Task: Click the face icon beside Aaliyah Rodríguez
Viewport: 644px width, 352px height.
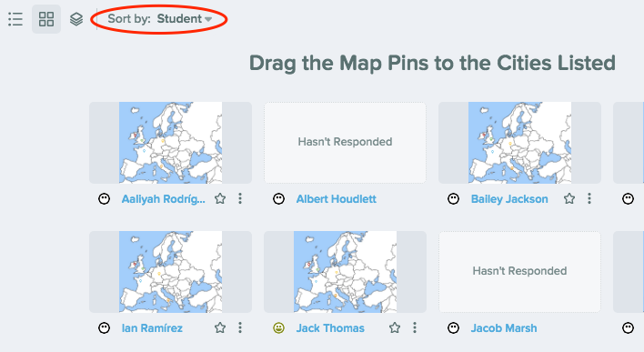Action: coord(105,199)
